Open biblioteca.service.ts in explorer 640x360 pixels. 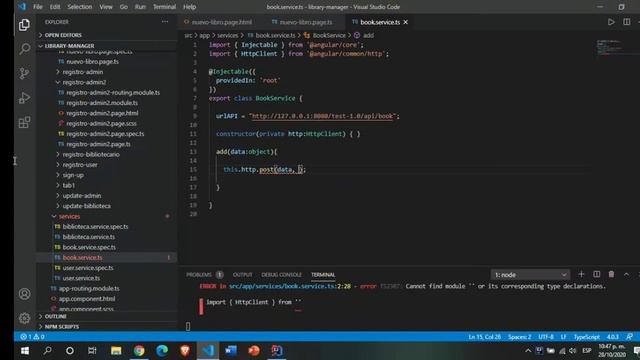click(x=89, y=237)
